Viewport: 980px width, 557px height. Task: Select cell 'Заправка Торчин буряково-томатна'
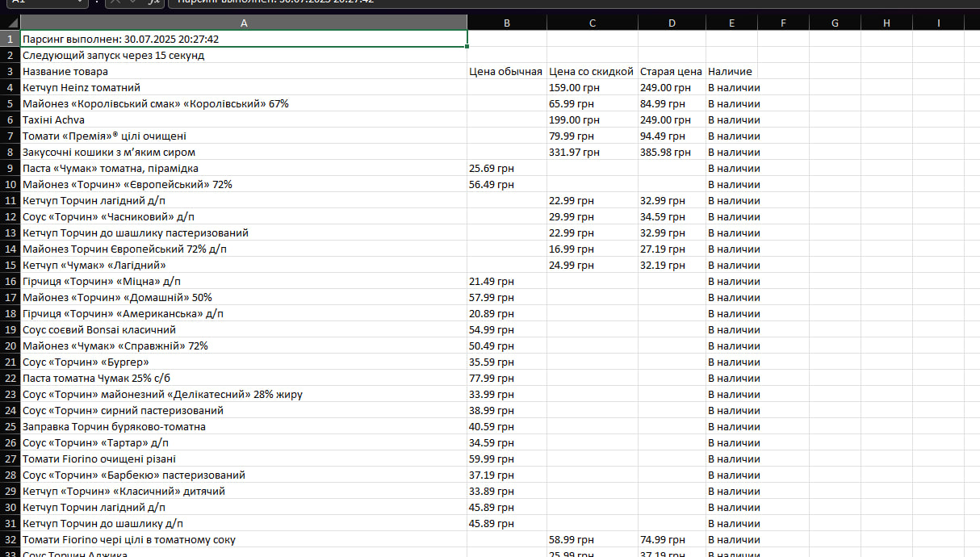(244, 426)
